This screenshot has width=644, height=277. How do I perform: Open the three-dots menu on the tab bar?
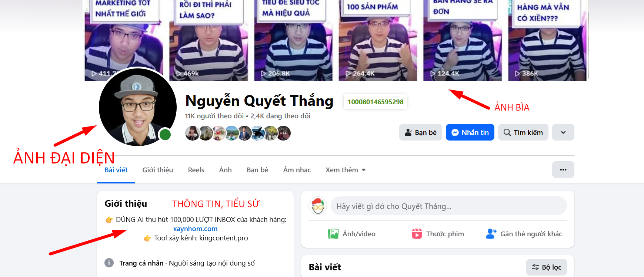coord(563,170)
